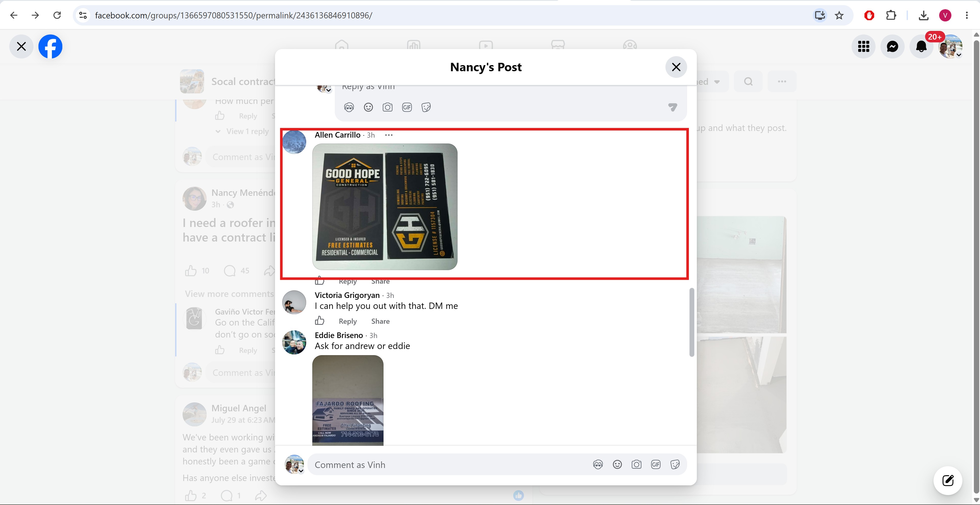Insert an avatar sticker in the reply box

pos(349,107)
